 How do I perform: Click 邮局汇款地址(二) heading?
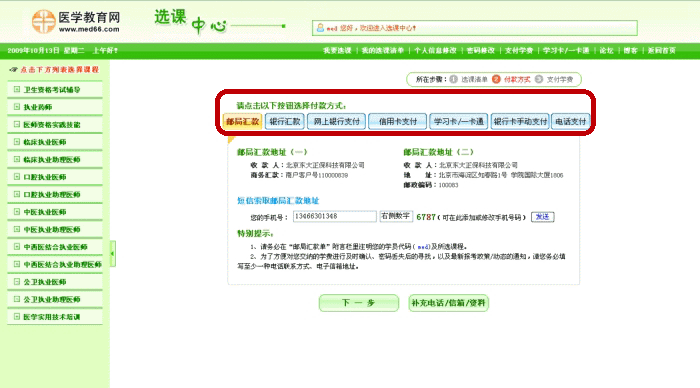coord(438,152)
